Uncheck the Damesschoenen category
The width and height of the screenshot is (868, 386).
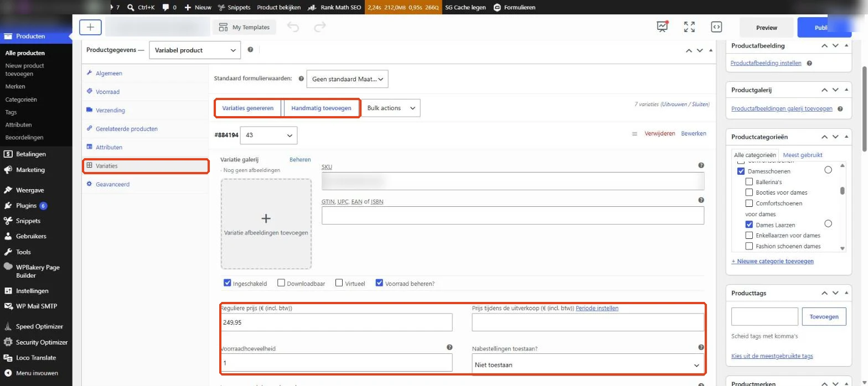pos(741,171)
